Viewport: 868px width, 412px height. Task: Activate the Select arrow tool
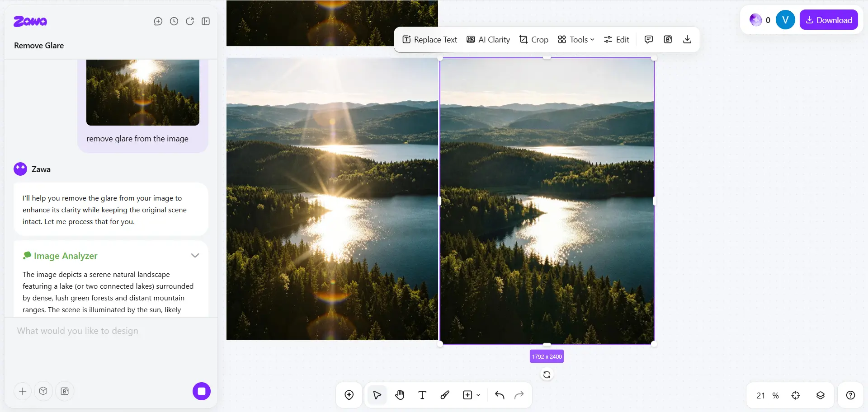[x=377, y=395]
